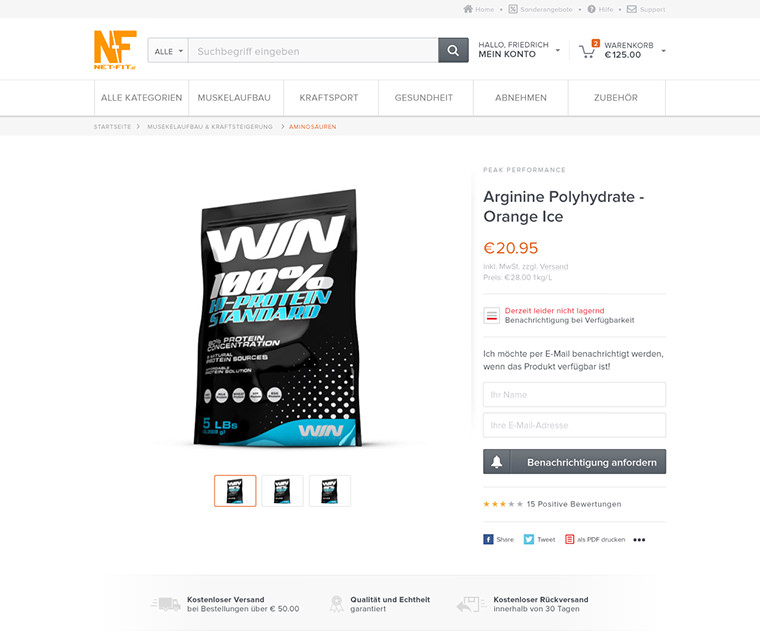Focus the Ihre E-Mail-Adresse field
The width and height of the screenshot is (760, 638).
pyautogui.click(x=574, y=425)
